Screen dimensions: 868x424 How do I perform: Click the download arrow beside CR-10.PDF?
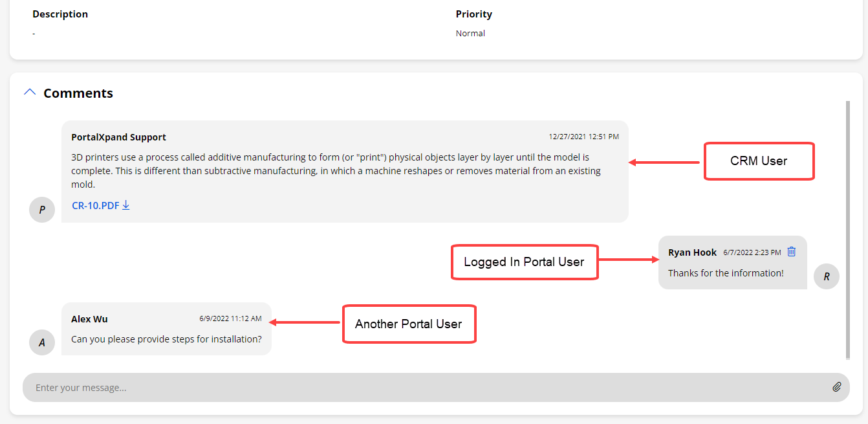(126, 205)
